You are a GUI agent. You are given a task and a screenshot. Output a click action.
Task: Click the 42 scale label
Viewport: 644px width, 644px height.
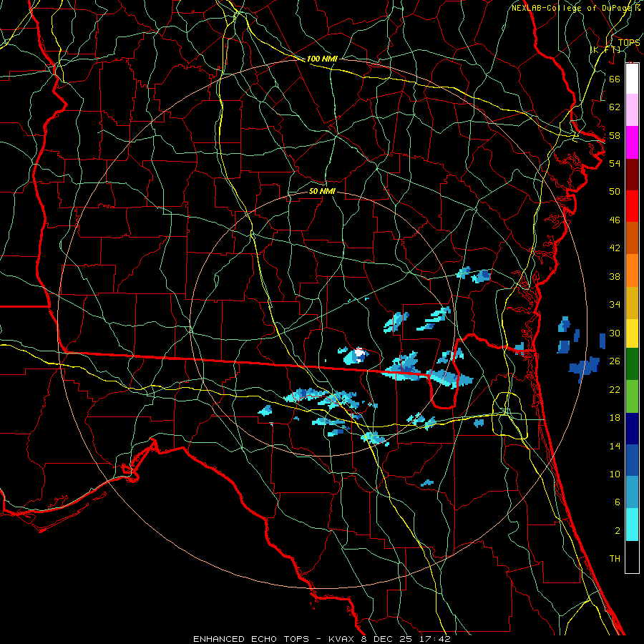[x=615, y=248]
